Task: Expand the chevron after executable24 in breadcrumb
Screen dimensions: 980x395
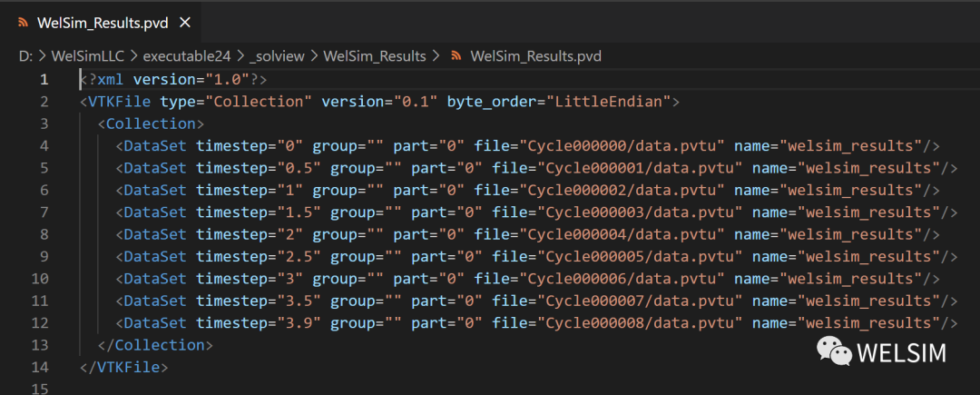Action: 240,56
